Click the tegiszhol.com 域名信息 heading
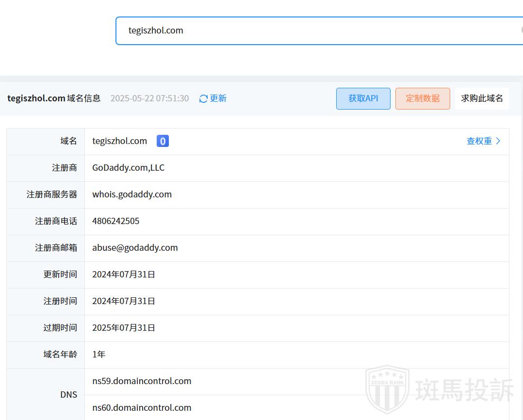523x420 pixels. click(x=54, y=98)
